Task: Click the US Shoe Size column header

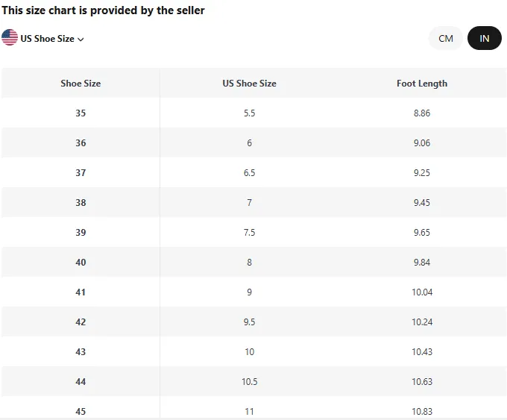Action: pyautogui.click(x=249, y=83)
